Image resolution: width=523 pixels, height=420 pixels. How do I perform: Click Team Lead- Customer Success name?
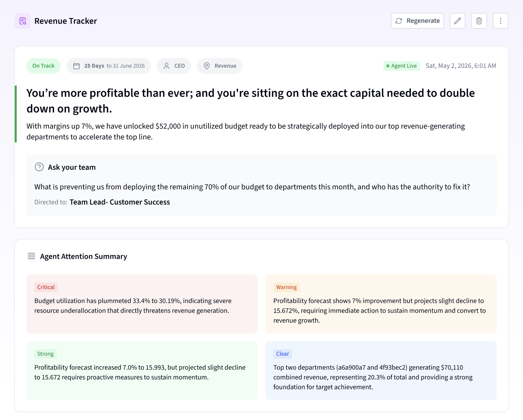pyautogui.click(x=120, y=202)
